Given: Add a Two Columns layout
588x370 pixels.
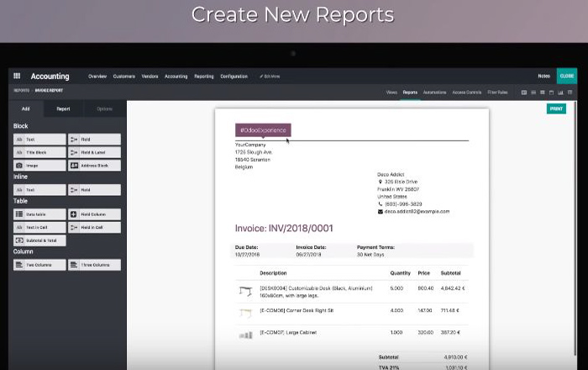Looking at the screenshot, I should point(39,265).
